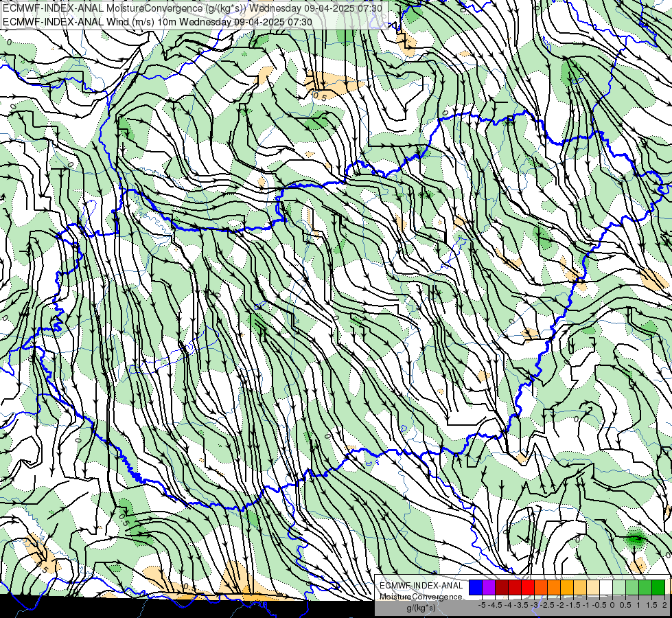Viewport: 672px width, 618px height.
Task: Pick the pale green swatch between 0 and 0.5
Action: pos(619,587)
